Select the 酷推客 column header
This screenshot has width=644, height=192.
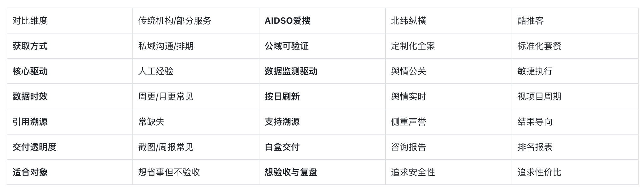click(x=575, y=21)
